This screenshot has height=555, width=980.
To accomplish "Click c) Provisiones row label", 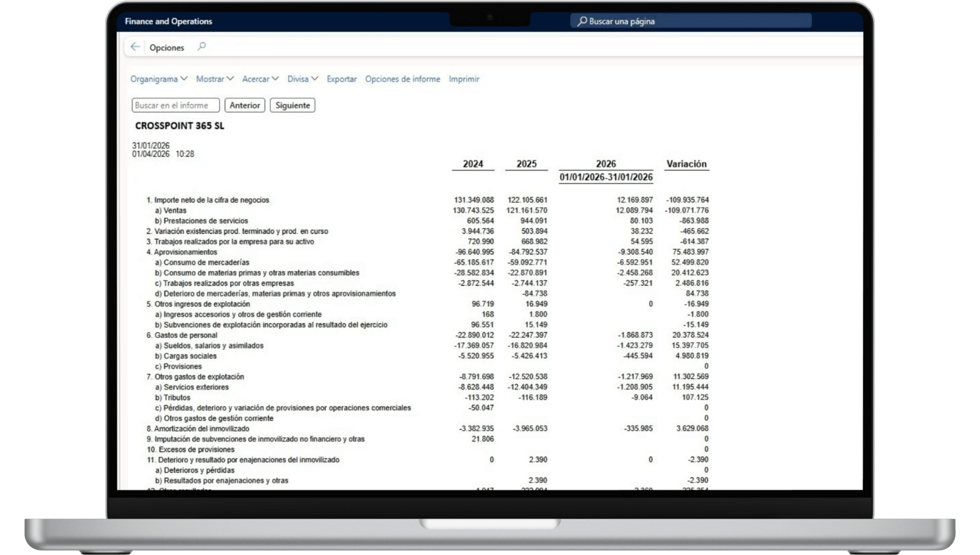I will [178, 367].
